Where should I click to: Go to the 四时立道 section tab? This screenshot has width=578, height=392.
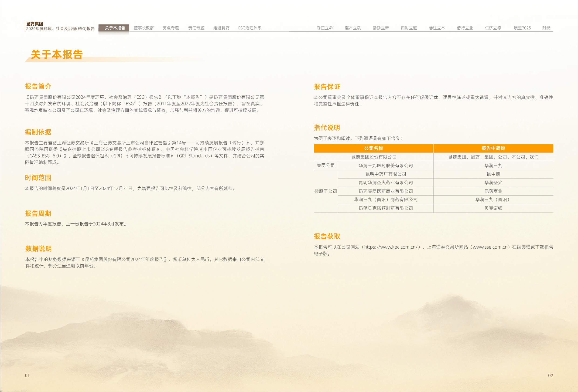[409, 28]
